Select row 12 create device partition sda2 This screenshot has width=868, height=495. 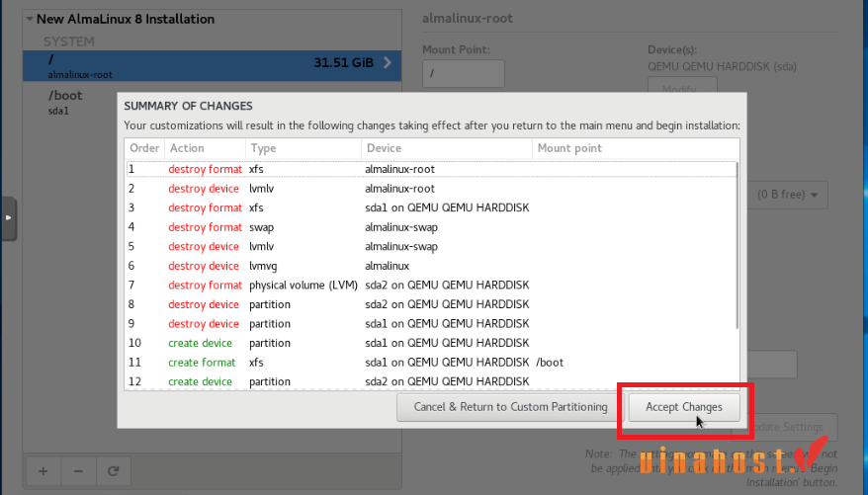(x=431, y=381)
